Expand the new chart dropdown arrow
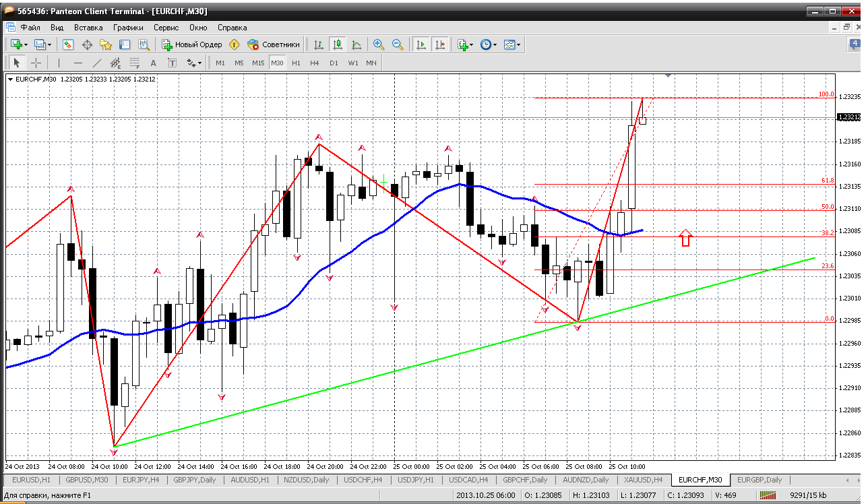This screenshot has height=504, width=868. point(26,44)
